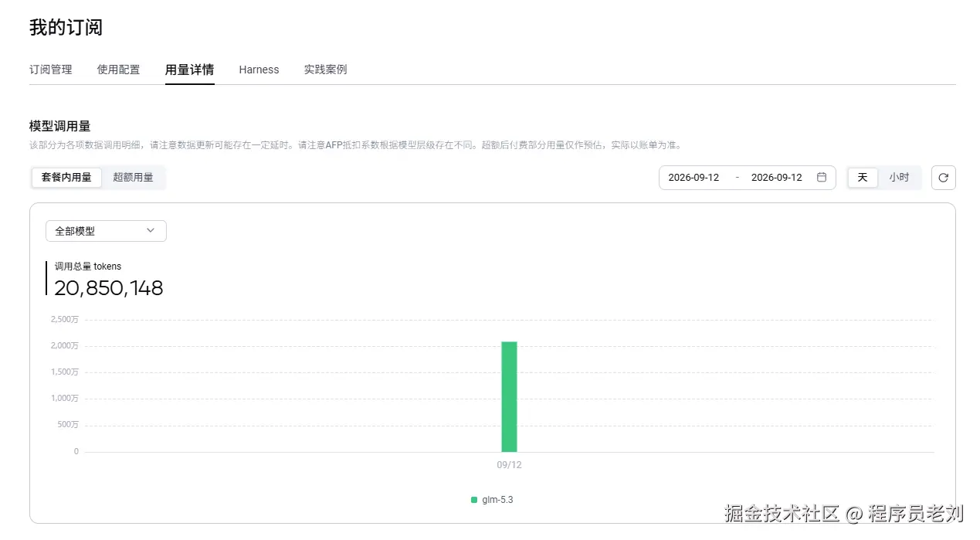Image resolution: width=980 pixels, height=540 pixels.
Task: Select the 小时 granularity option
Action: (899, 178)
